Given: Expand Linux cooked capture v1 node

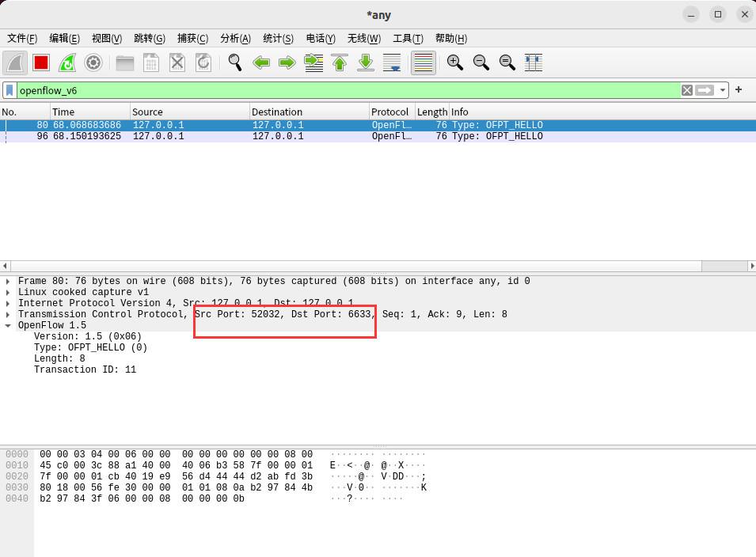Looking at the screenshot, I should 8,292.
